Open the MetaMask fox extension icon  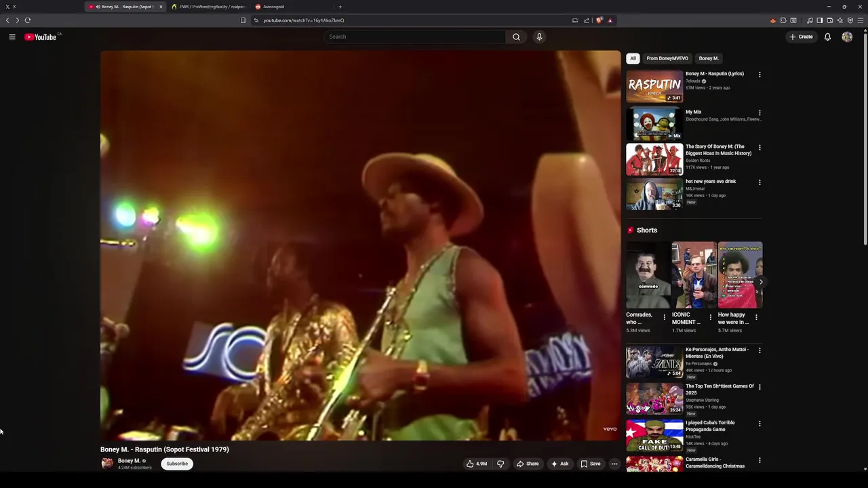[x=773, y=20]
